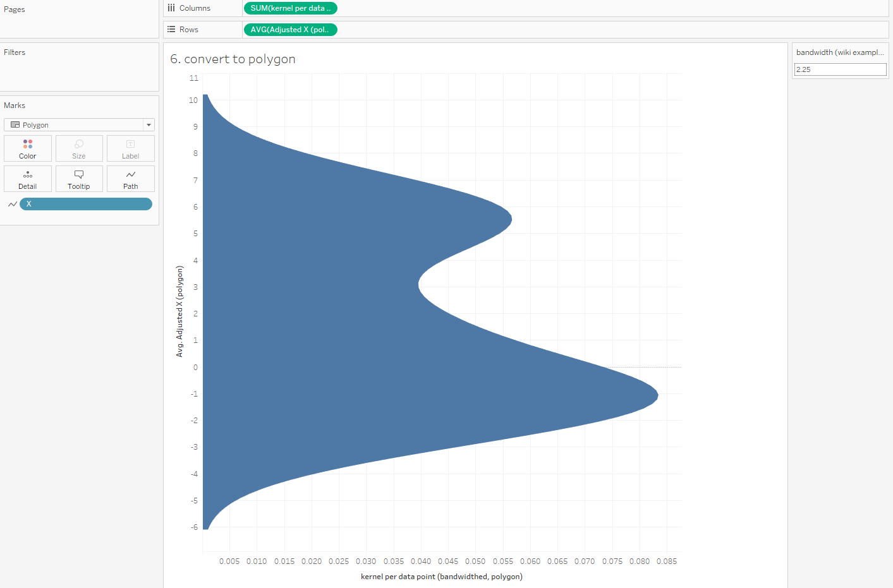893x588 pixels.
Task: Open the Tooltip editor
Action: (79, 179)
